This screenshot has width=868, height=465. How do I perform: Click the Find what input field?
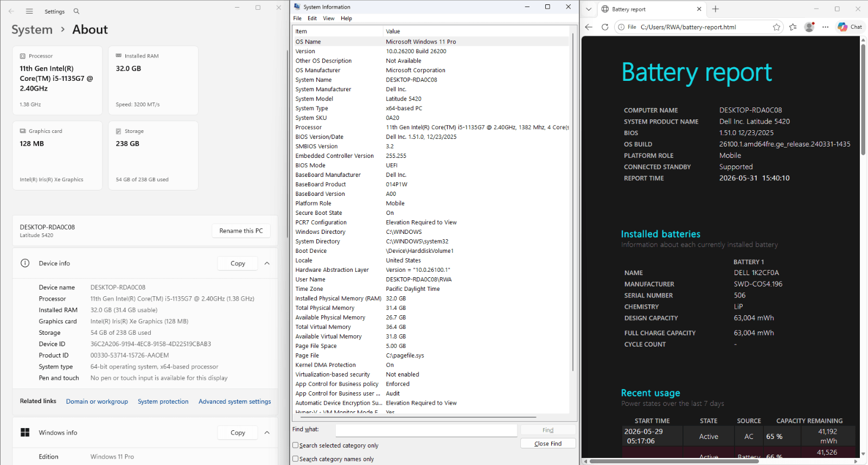click(x=426, y=430)
